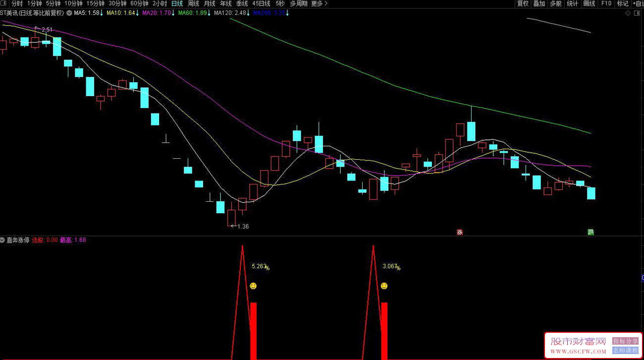This screenshot has height=360, width=644.
Task: Click the MA120: 2.48 label
Action: tap(230, 13)
